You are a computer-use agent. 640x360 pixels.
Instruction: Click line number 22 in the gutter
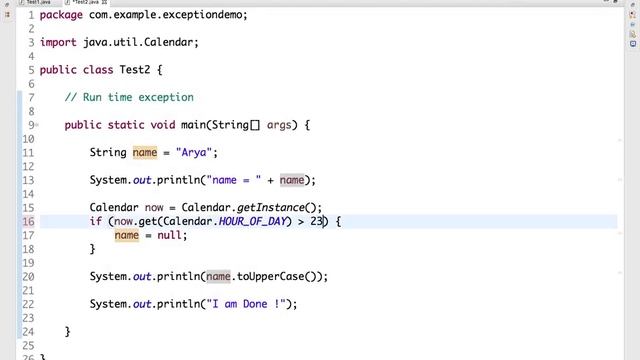tap(28, 304)
